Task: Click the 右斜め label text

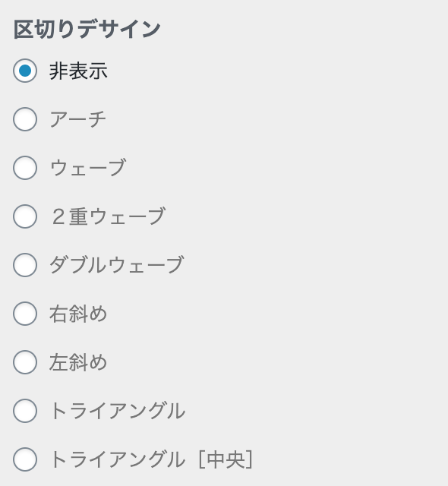Action: click(78, 314)
